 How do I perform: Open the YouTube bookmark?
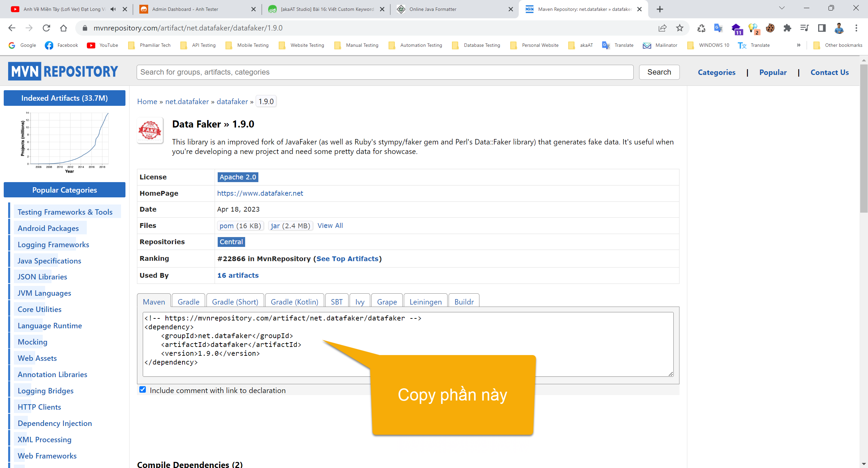tap(102, 45)
